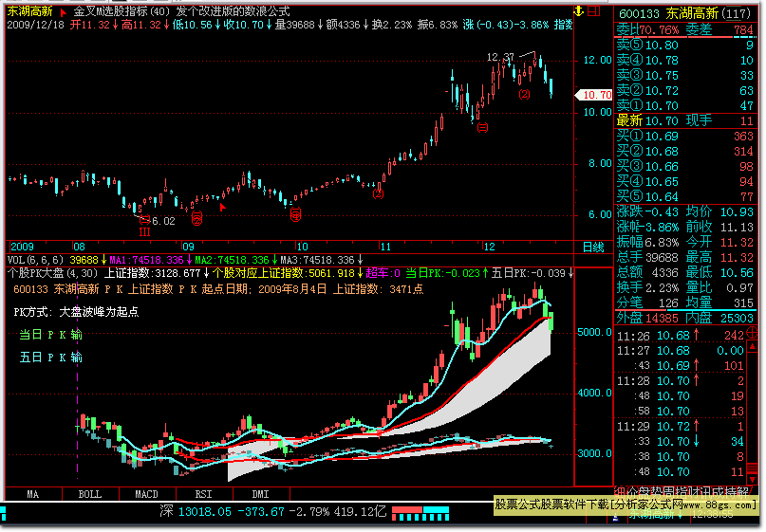Viewport: 766px width, 532px height.
Task: Click the 日线 period selector
Action: click(x=592, y=247)
